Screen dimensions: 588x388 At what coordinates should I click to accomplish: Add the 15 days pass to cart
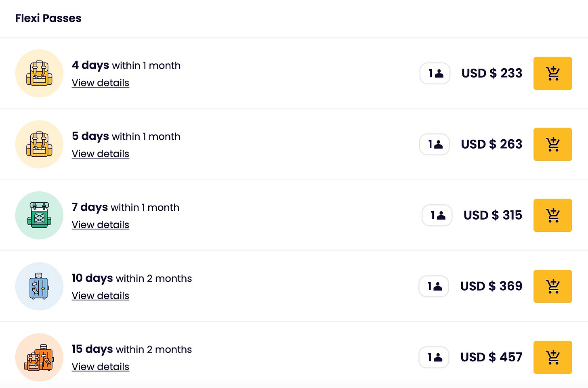pos(552,357)
